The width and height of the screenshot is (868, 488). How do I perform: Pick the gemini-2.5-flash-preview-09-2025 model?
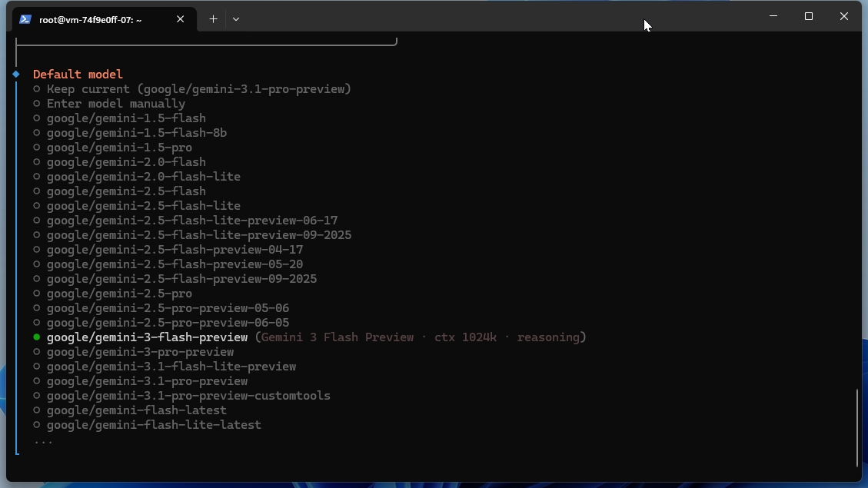click(x=181, y=278)
